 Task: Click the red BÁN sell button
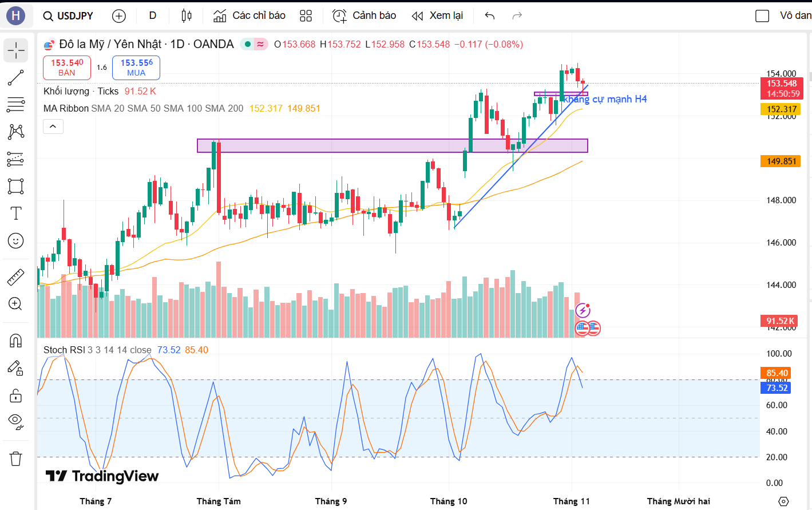tap(67, 68)
